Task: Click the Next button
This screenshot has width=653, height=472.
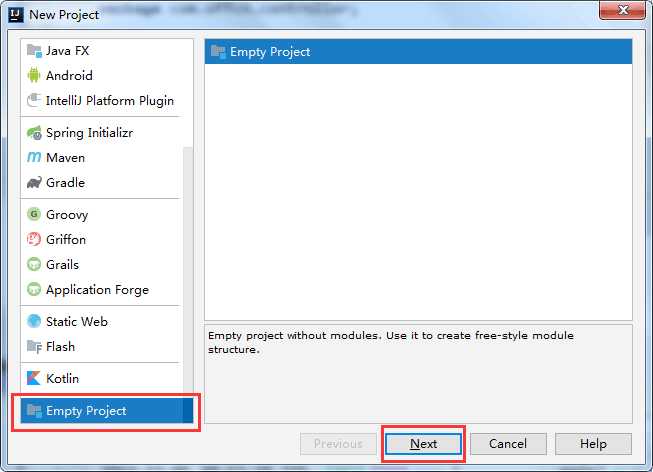Action: (x=424, y=444)
